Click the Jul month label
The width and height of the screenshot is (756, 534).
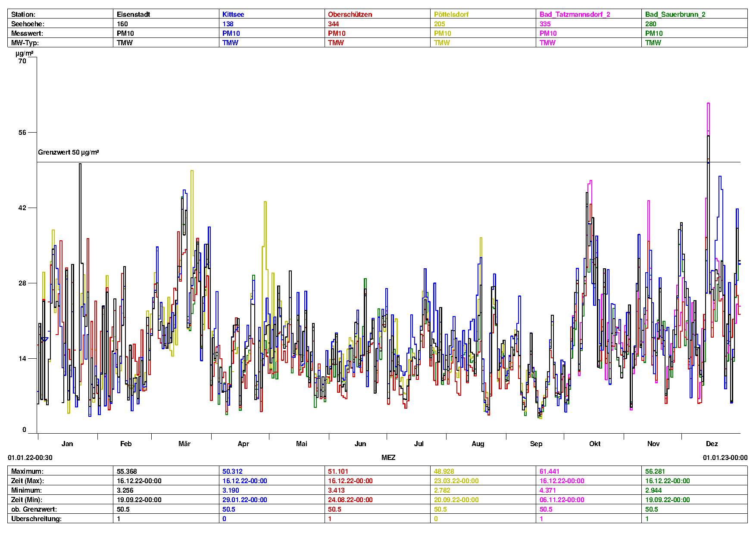click(419, 444)
